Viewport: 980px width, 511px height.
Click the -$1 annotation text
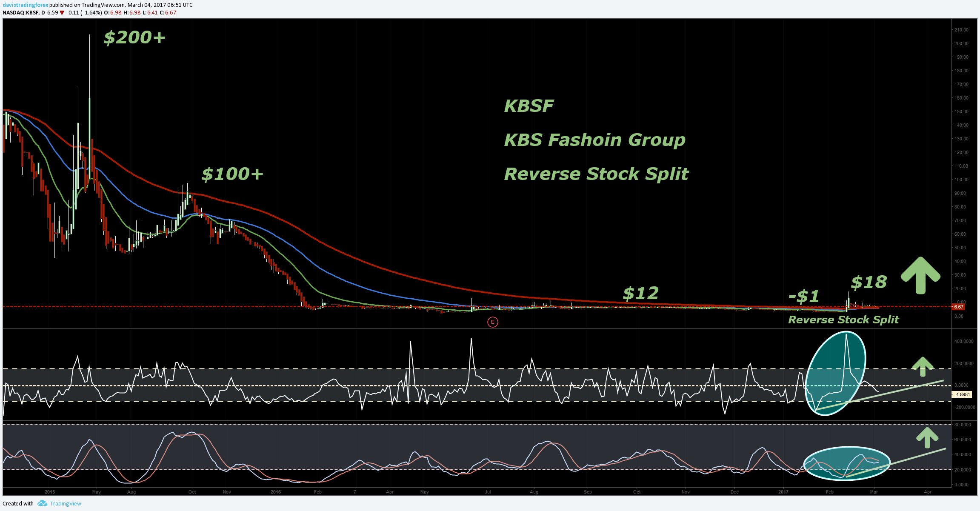[x=804, y=296]
